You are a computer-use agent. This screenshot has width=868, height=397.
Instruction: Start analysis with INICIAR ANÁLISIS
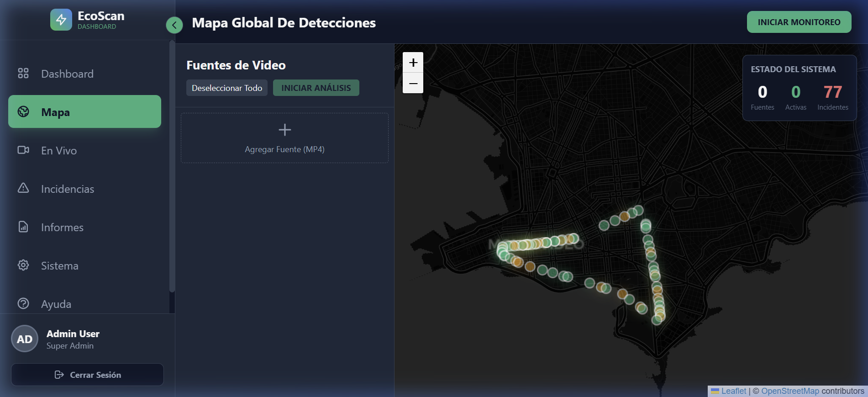(316, 88)
